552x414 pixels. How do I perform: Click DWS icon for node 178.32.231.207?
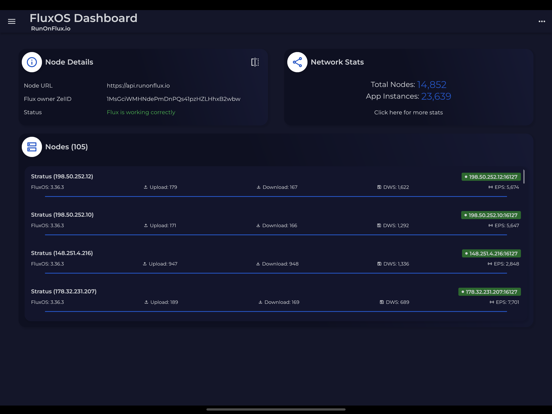382,302
